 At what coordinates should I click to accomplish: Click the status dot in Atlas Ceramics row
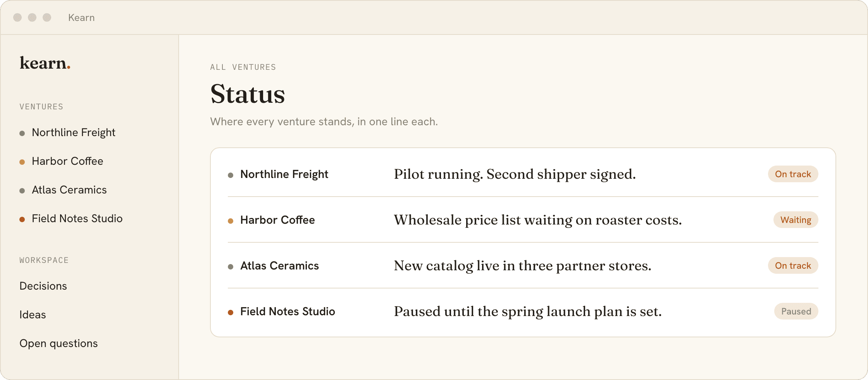231,267
